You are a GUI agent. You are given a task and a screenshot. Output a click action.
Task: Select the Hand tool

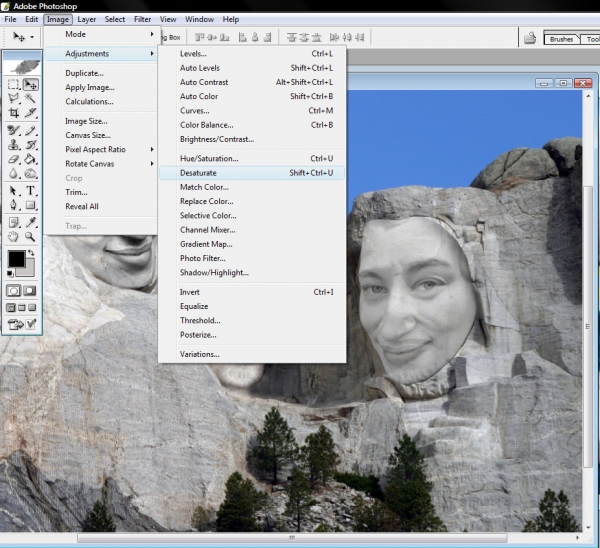[x=14, y=236]
